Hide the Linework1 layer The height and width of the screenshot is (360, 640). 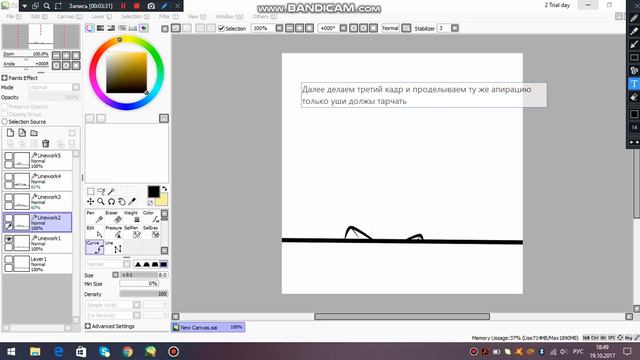tap(8, 239)
